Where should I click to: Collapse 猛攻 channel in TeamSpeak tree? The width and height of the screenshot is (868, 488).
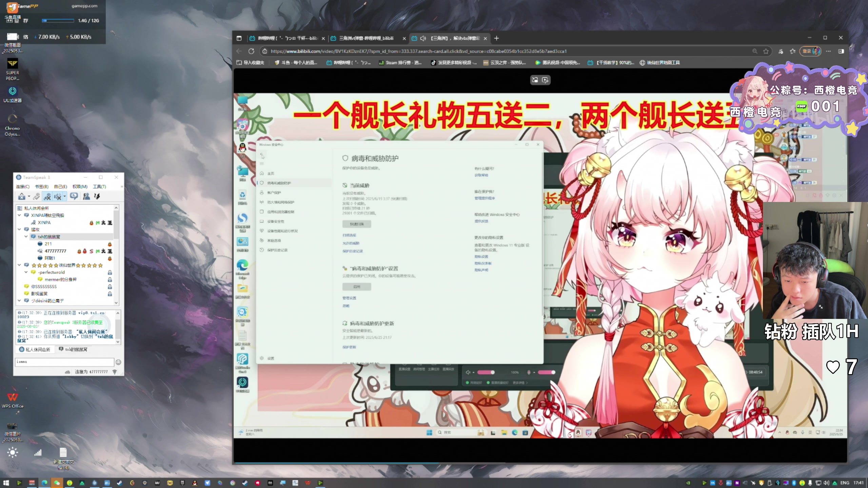pos(19,229)
